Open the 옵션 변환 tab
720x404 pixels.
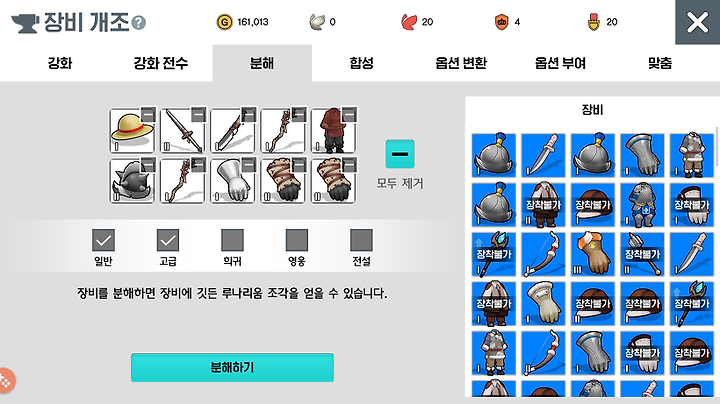tap(461, 63)
